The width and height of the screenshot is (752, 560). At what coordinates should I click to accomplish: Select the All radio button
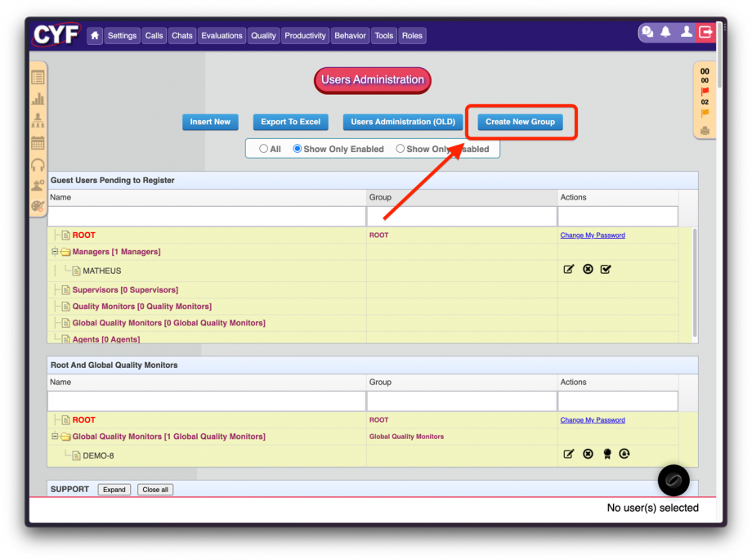tap(264, 149)
